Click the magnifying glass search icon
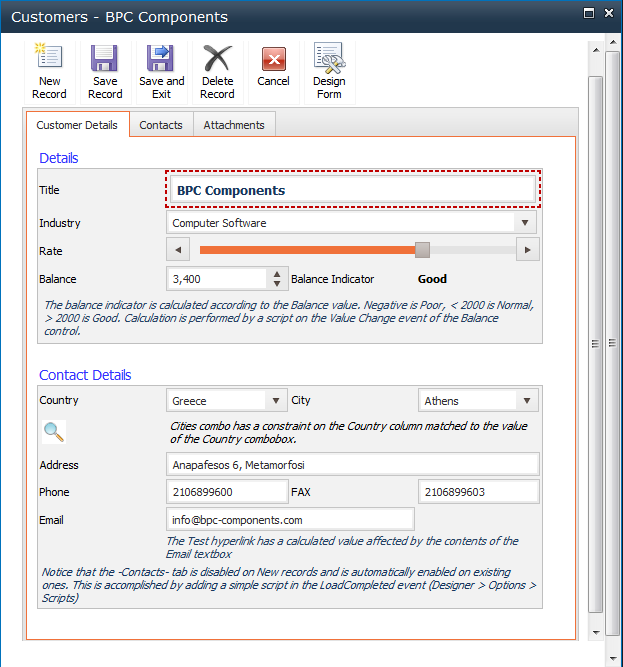This screenshot has height=667, width=623. (x=54, y=432)
